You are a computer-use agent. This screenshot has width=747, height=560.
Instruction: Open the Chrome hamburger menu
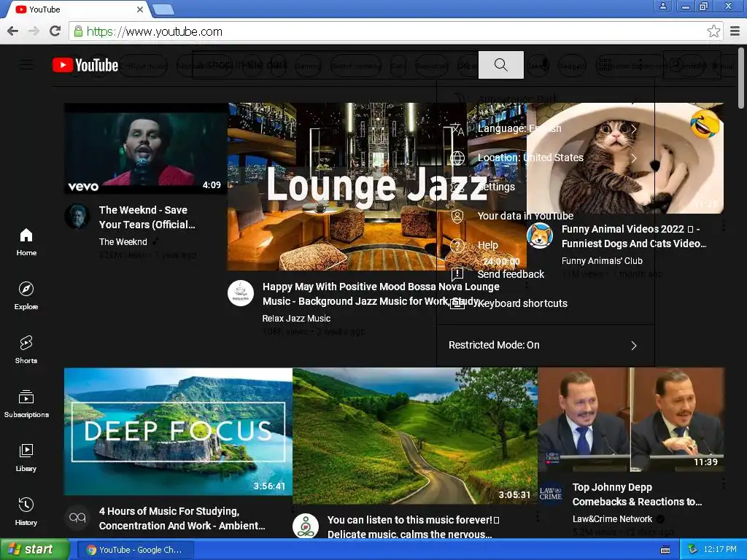735,31
